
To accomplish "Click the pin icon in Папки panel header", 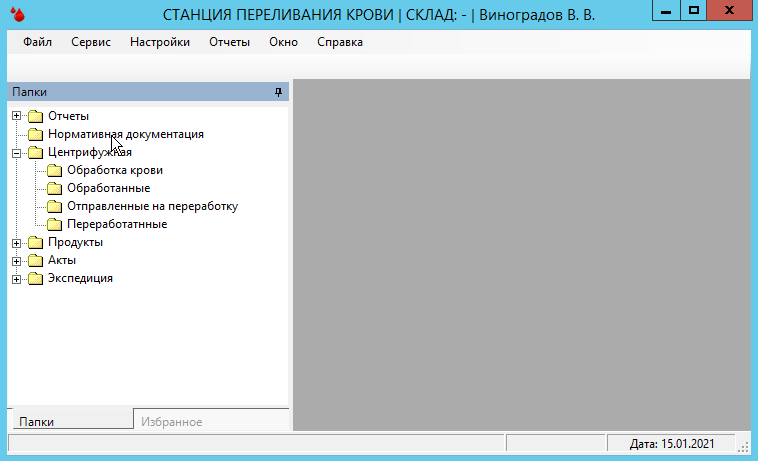I will 279,91.
